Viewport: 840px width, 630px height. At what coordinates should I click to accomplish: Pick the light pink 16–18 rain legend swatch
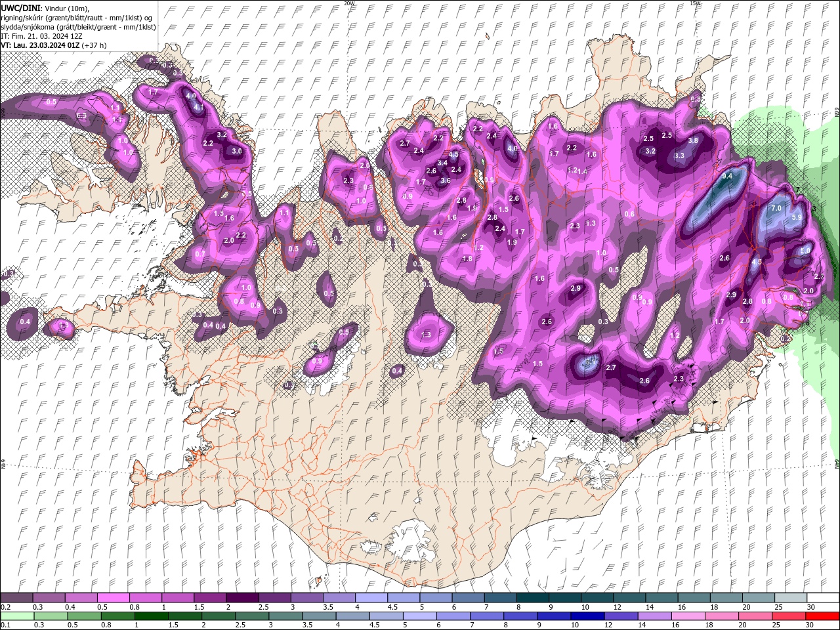pyautogui.click(x=689, y=616)
